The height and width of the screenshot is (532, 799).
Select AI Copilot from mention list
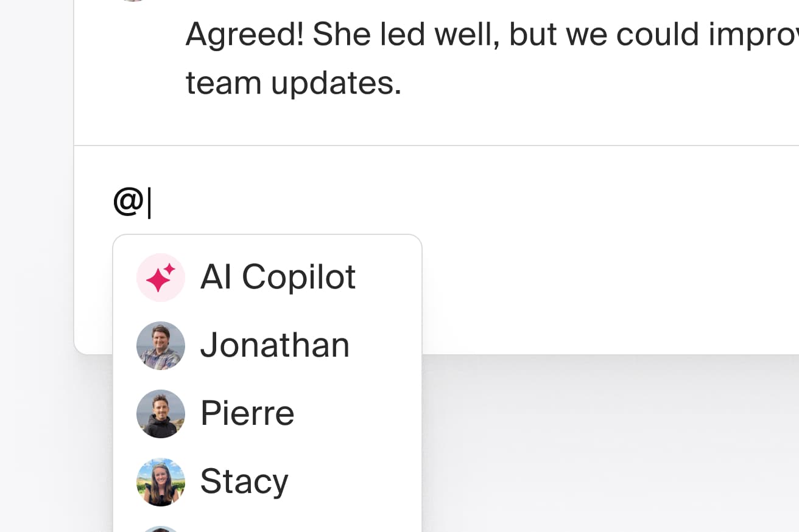pos(278,278)
